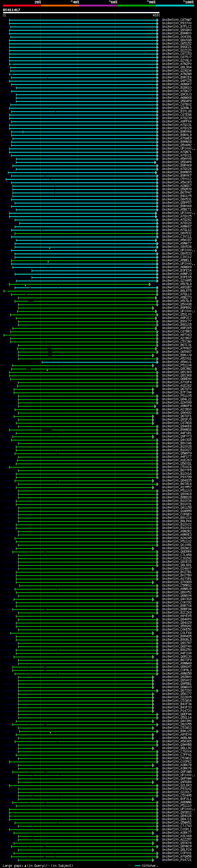Click label UniRef100_Q500U8
This screenshot has height=868, width=197.
tap(177, 304)
